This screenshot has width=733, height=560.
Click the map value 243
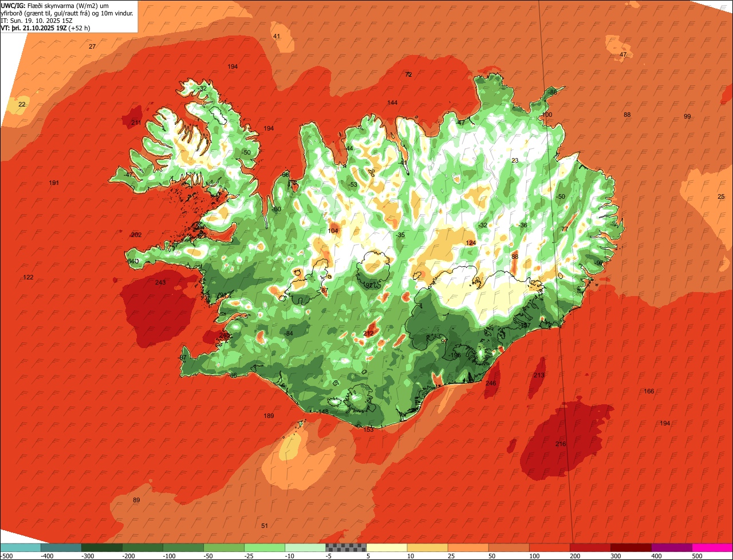(160, 282)
